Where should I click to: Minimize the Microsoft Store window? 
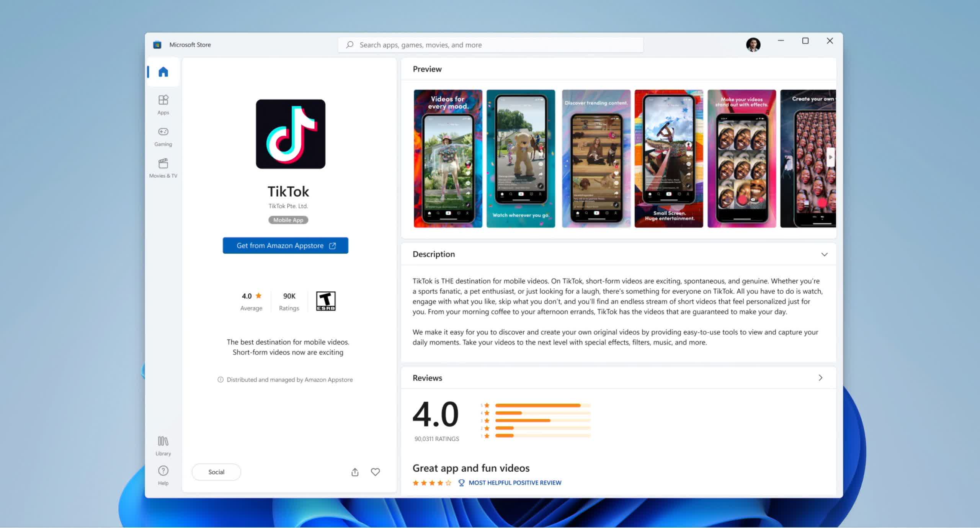781,41
